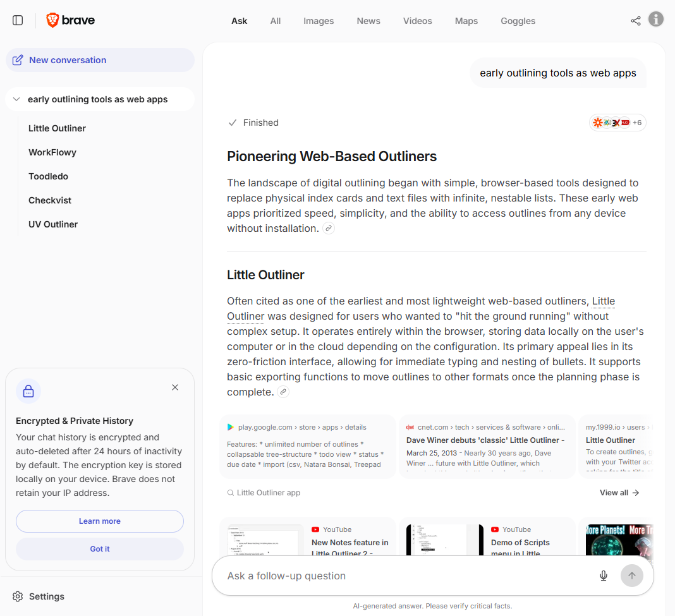Open the More Planets video thumbnail
The width and height of the screenshot is (675, 616).
619,540
